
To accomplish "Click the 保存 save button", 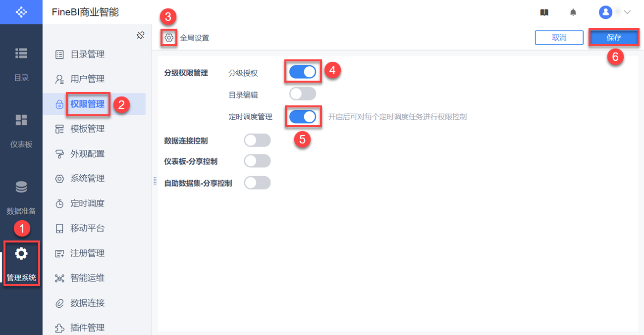I will 614,38.
